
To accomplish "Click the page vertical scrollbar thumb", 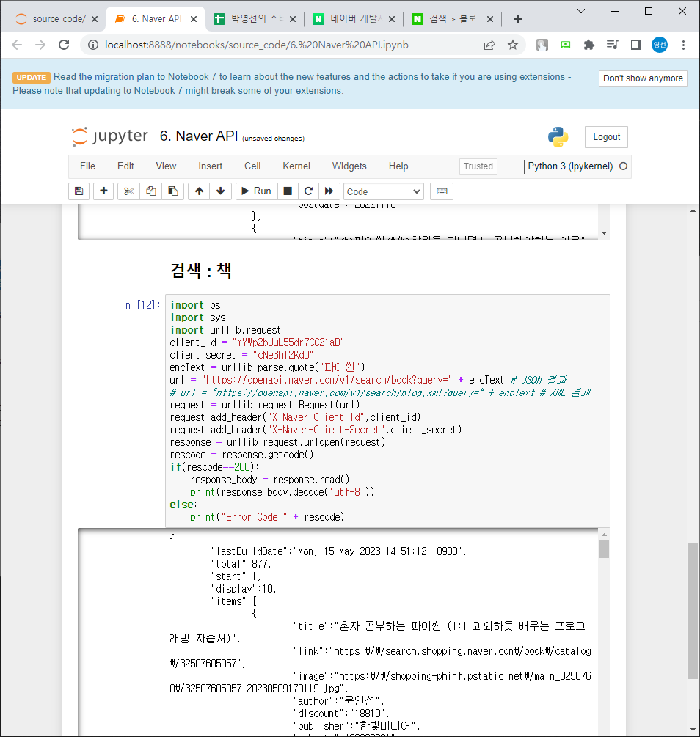I will click(693, 611).
